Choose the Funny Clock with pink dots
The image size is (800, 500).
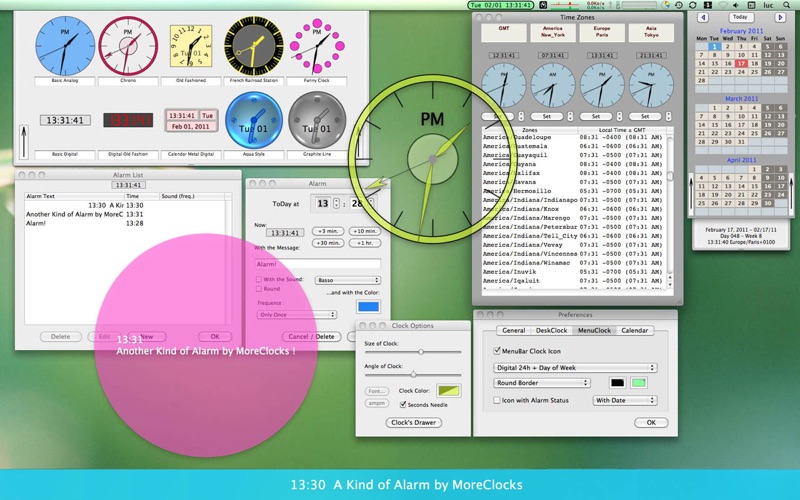point(317,46)
